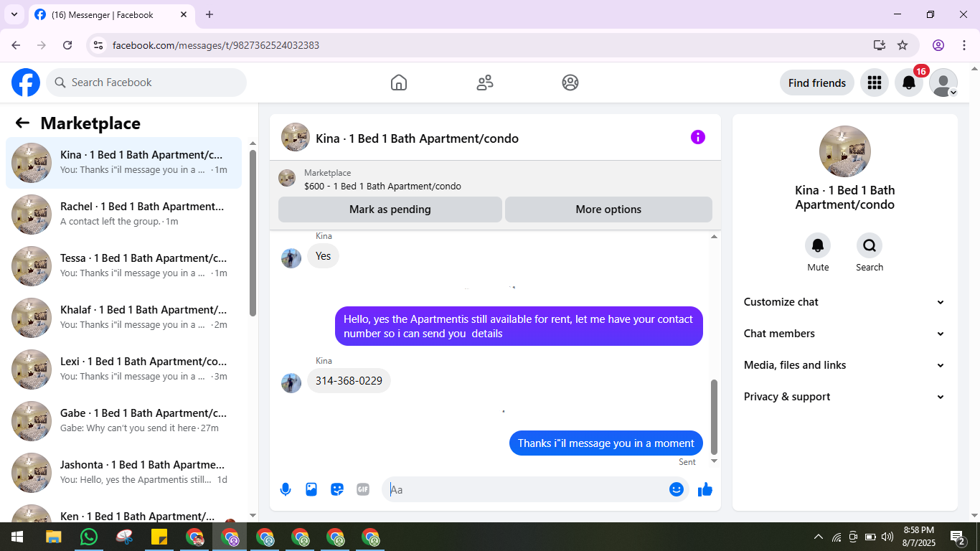Click the 'Yes' message bubble
980x551 pixels.
pos(324,256)
